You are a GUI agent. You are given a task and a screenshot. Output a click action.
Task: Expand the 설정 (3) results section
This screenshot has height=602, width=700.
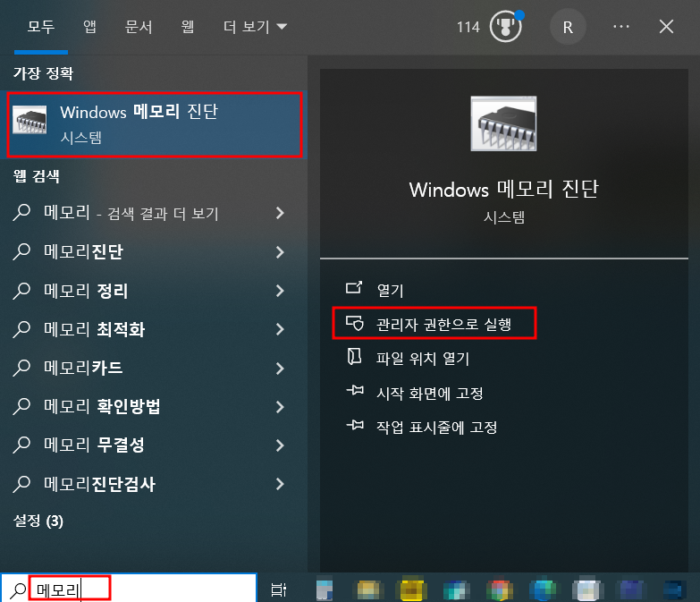coord(38,521)
